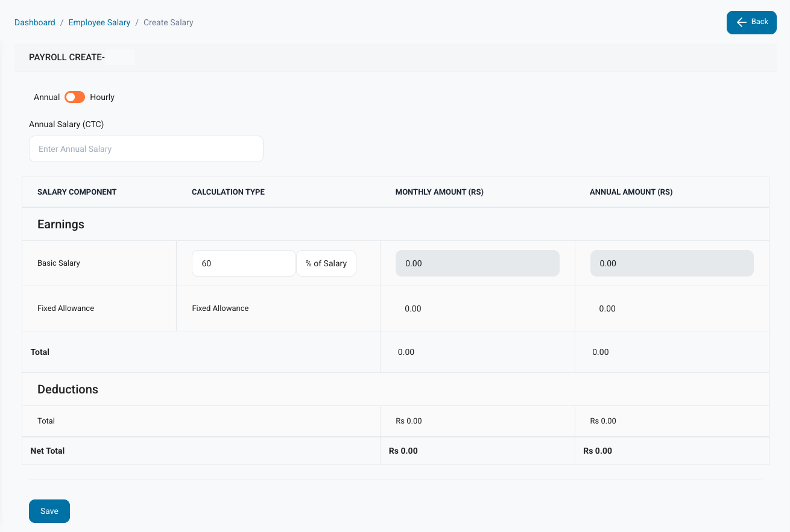Click the left arrow icon in Back button

pos(742,22)
